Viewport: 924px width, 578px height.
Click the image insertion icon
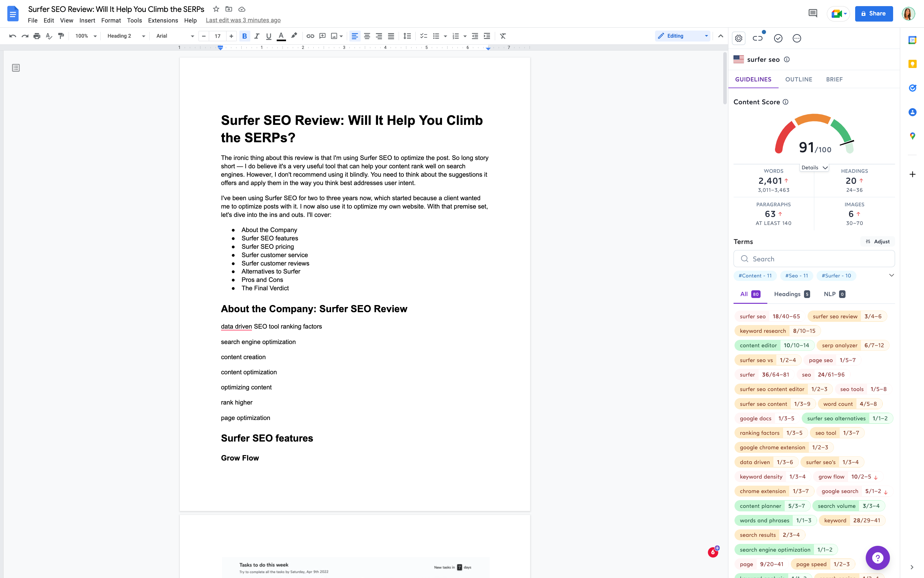(334, 36)
